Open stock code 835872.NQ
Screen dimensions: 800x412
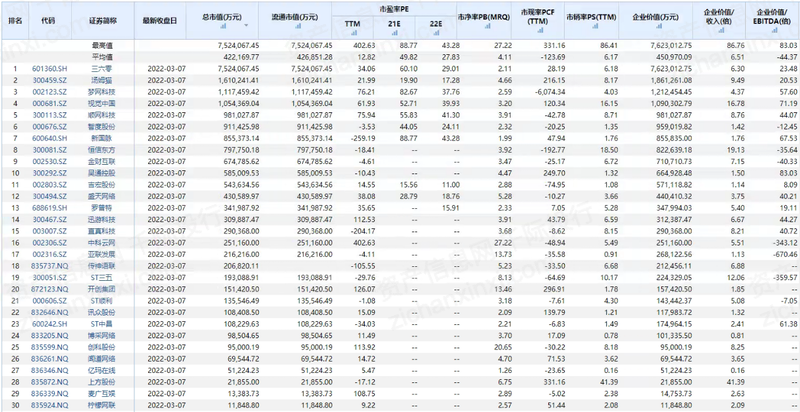(48, 382)
